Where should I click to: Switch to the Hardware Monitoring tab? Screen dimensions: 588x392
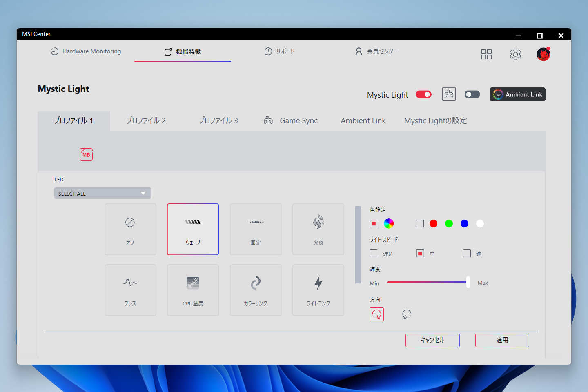pos(86,51)
